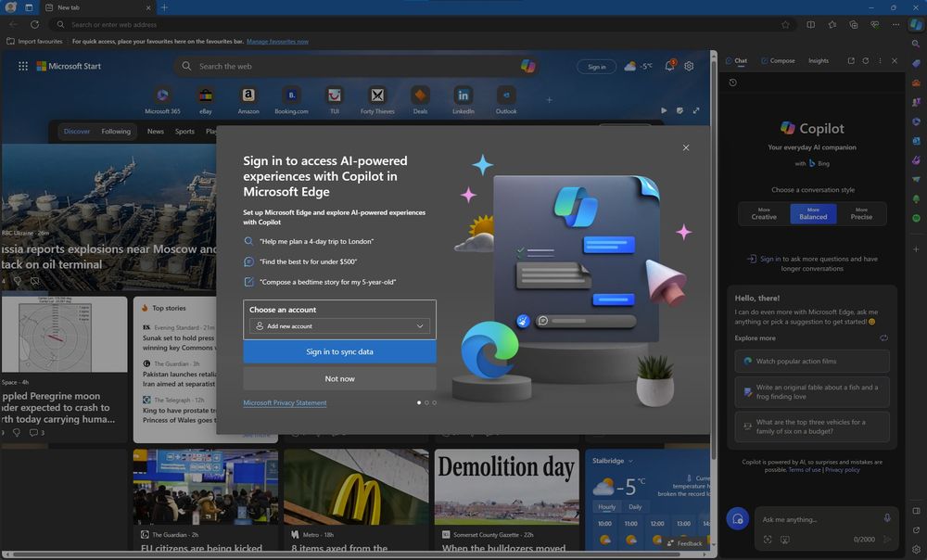Add a new quick link shortcut
This screenshot has width=927, height=560.
(x=549, y=100)
